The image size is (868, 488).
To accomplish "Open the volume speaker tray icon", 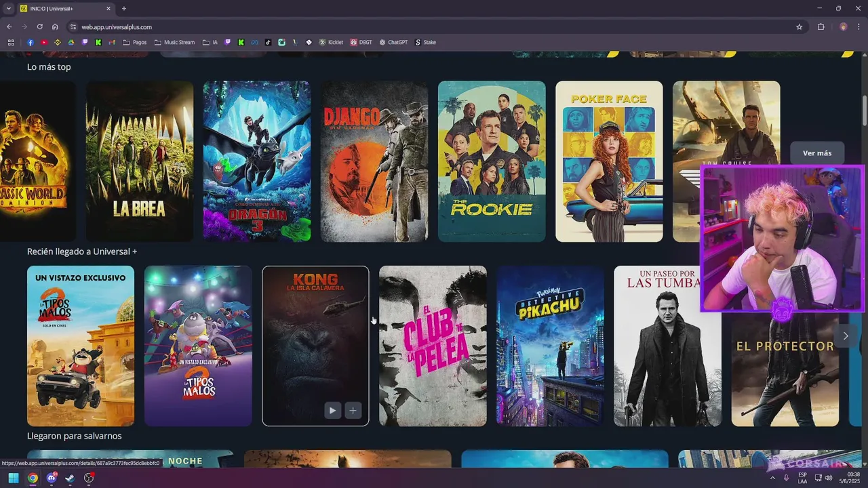I will pos(829,478).
